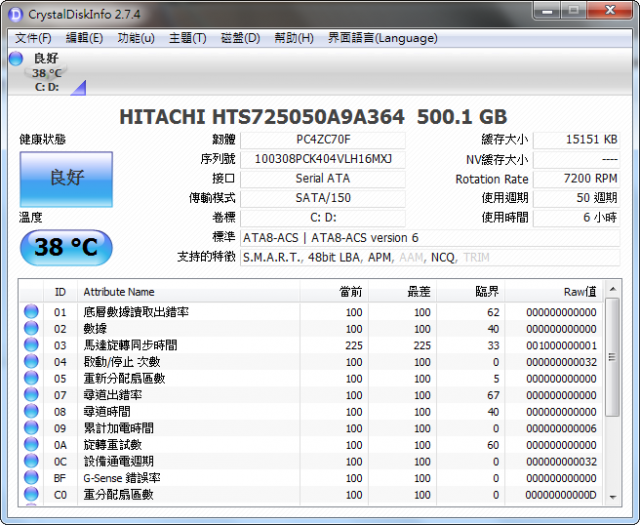Click status orb for attribute 05

click(x=31, y=378)
